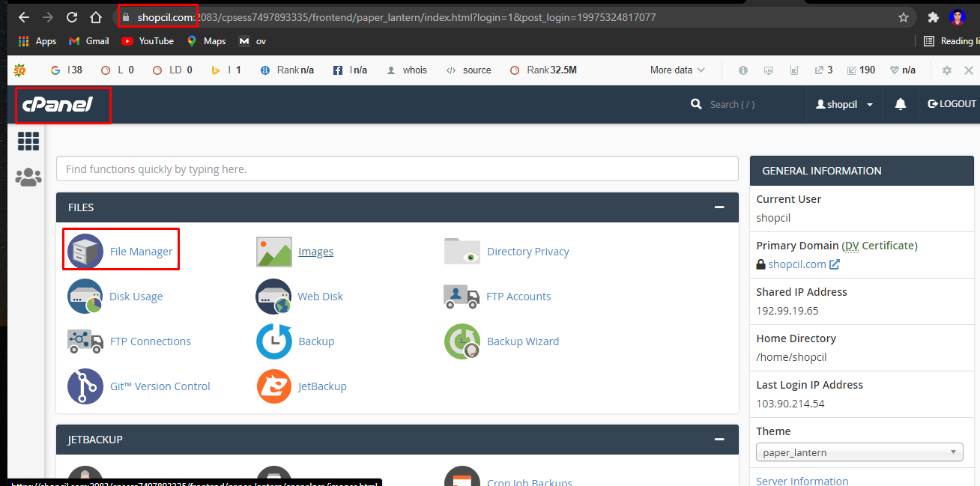Click the FTP Accounts icon

pyautogui.click(x=462, y=296)
